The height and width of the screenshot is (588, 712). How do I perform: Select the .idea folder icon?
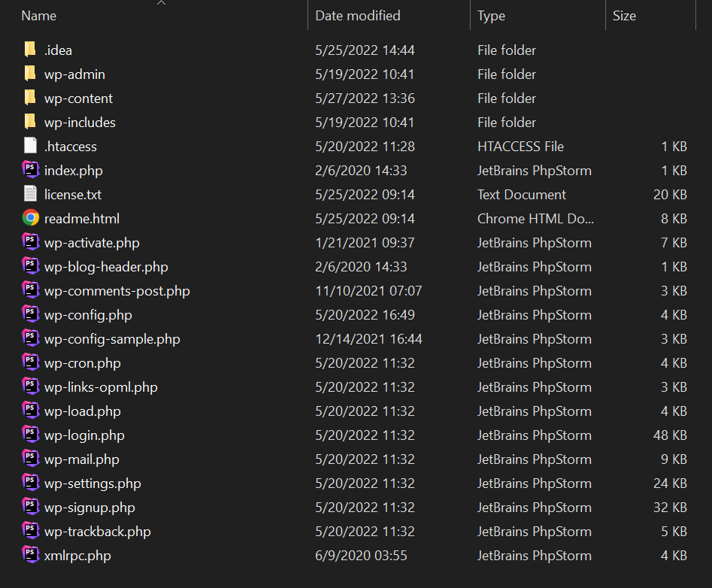[x=30, y=50]
